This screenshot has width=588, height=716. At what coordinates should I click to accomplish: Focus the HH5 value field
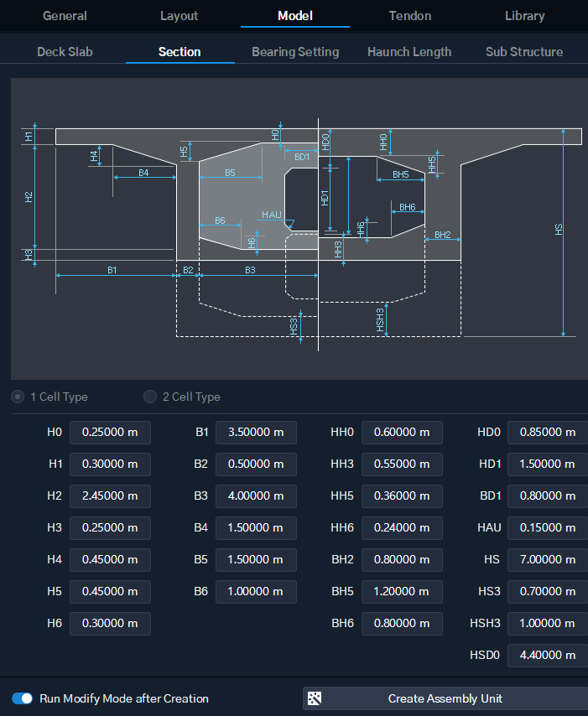[402, 496]
